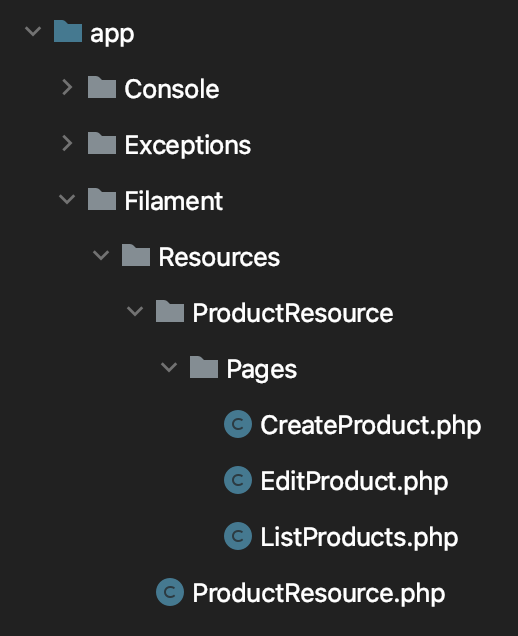The width and height of the screenshot is (518, 636).
Task: Expand the Console folder chevron
Action: (67, 87)
